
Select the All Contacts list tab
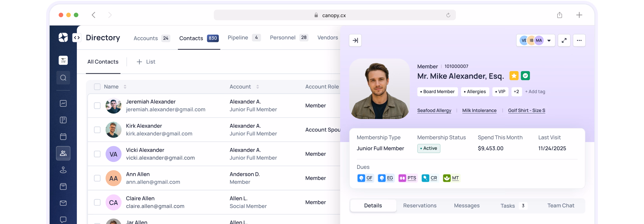(103, 62)
